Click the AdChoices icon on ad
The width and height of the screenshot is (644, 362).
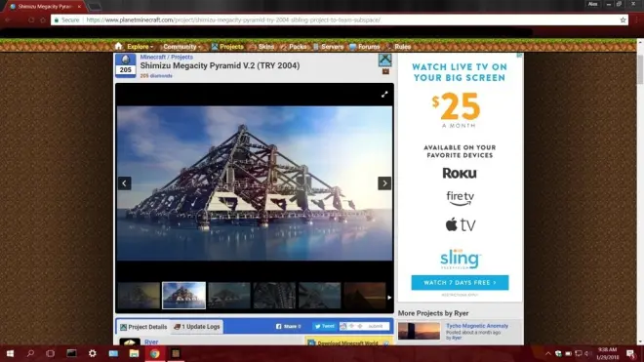(x=519, y=55)
